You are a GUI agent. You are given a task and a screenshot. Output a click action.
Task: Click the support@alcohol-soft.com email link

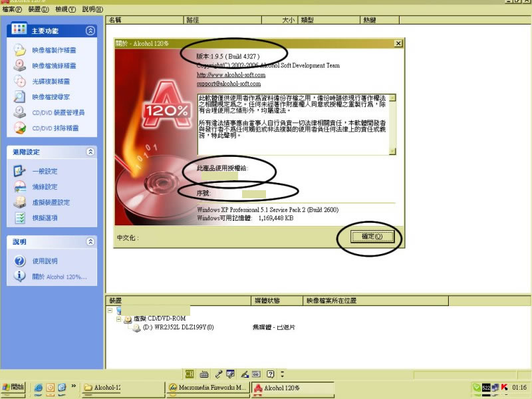229,84
